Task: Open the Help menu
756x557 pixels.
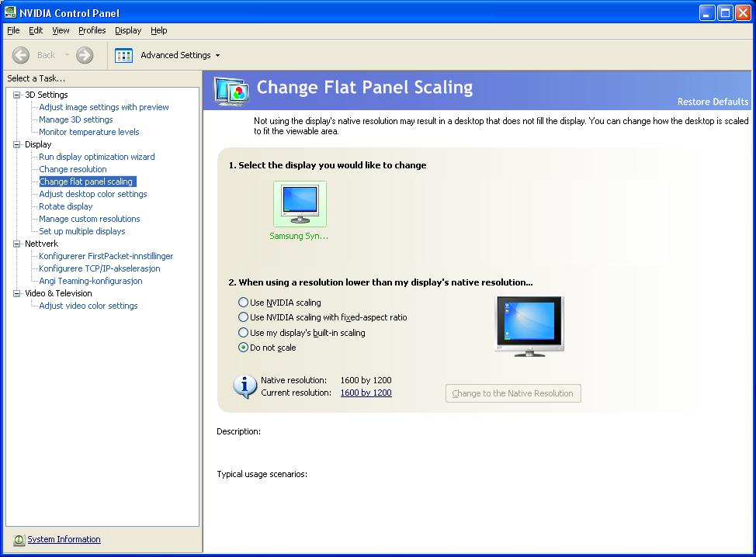Action: click(x=158, y=30)
